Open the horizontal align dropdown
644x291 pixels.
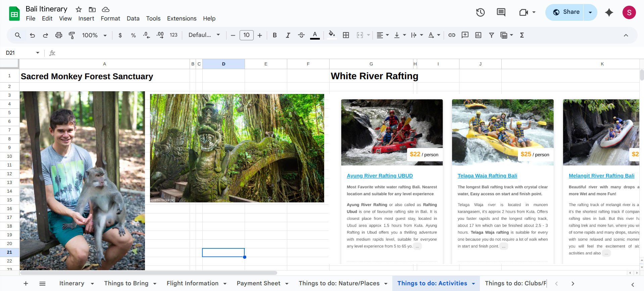383,35
